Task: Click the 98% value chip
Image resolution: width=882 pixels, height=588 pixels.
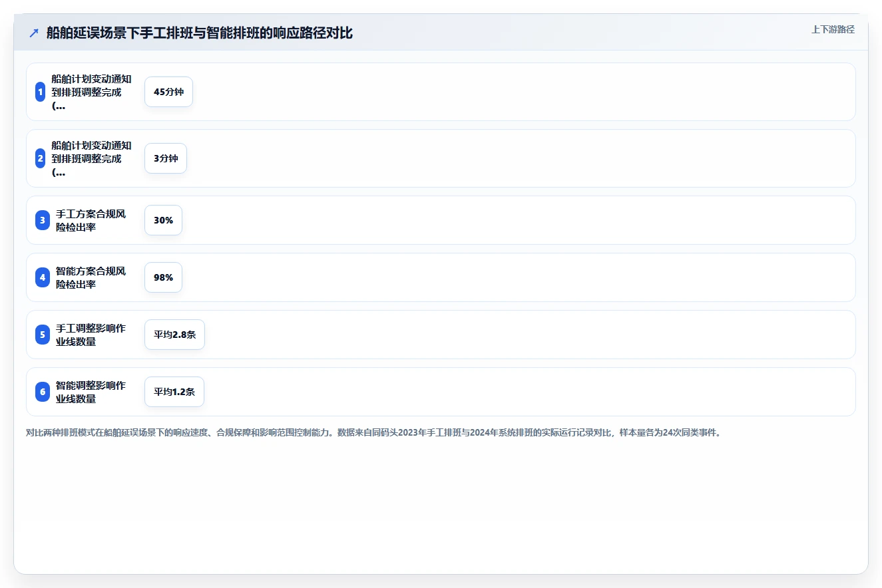Action: pos(163,277)
